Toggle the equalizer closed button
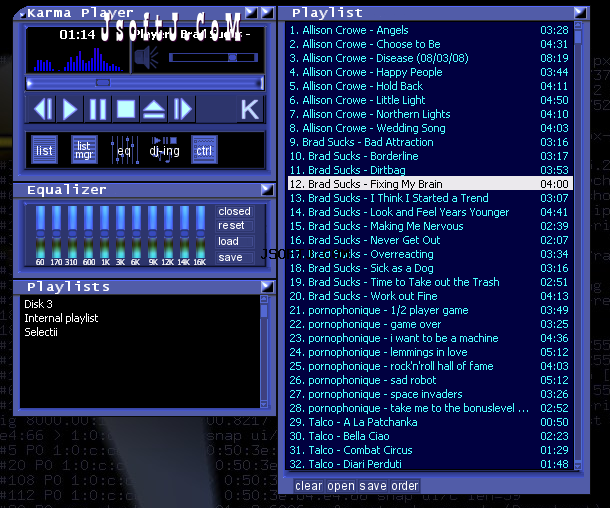 tap(235, 211)
